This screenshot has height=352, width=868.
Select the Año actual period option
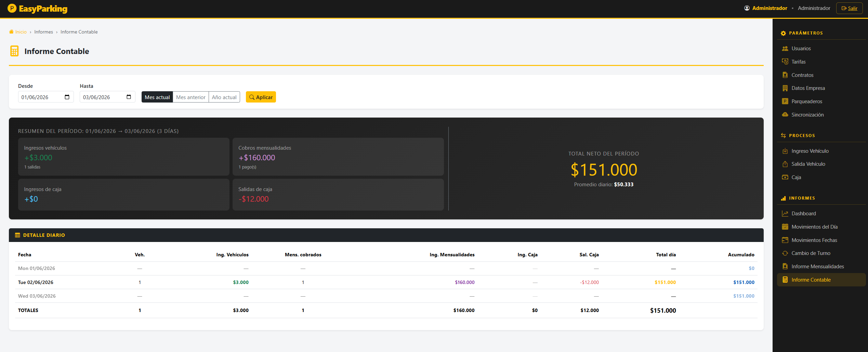pyautogui.click(x=224, y=97)
